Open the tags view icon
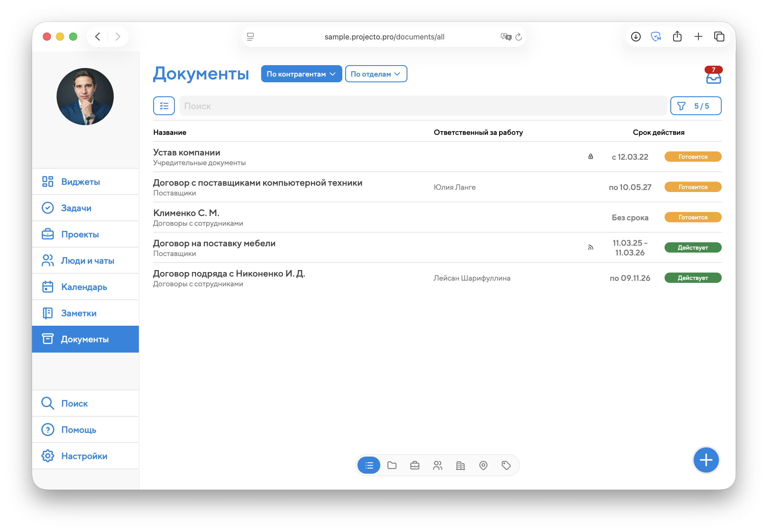The width and height of the screenshot is (768, 532). 506,465
